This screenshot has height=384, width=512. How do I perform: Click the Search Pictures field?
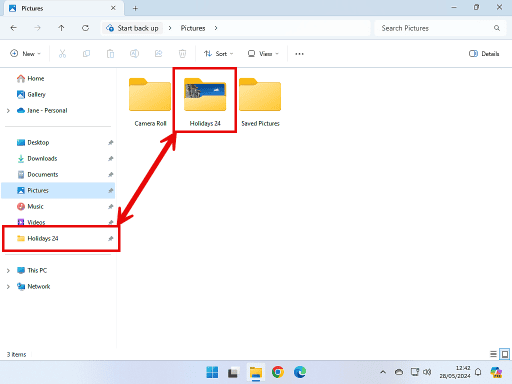[441, 28]
